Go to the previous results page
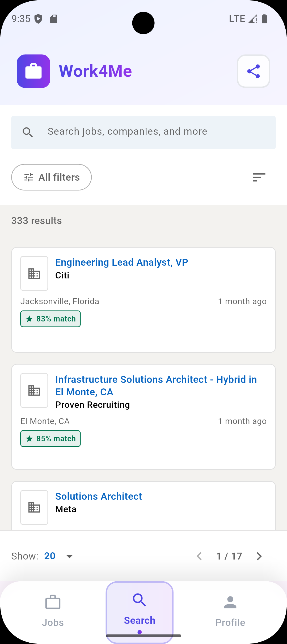Viewport: 287px width, 644px height. click(x=199, y=556)
